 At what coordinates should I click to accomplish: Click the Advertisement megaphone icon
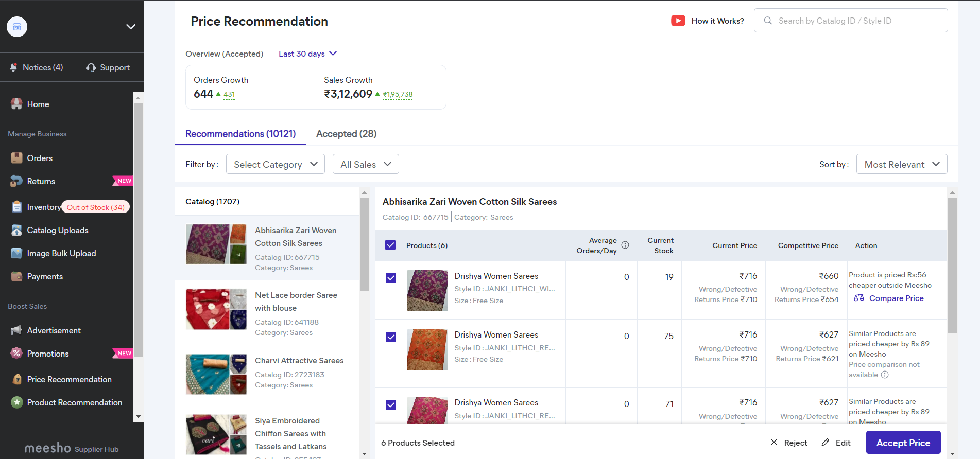pyautogui.click(x=16, y=330)
